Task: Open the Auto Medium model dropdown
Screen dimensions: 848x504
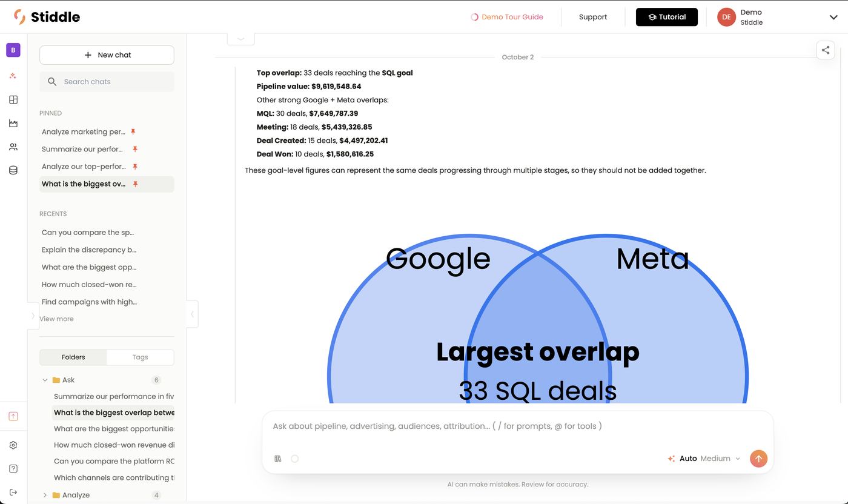Action: [704, 459]
